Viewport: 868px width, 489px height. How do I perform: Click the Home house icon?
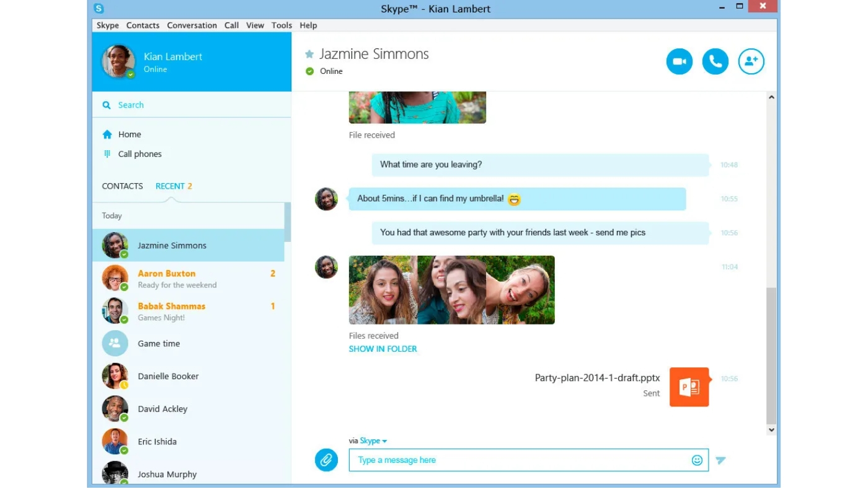[107, 135]
